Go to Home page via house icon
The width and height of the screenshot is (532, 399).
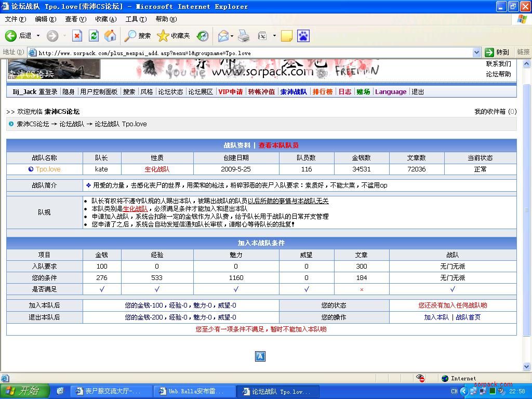110,36
